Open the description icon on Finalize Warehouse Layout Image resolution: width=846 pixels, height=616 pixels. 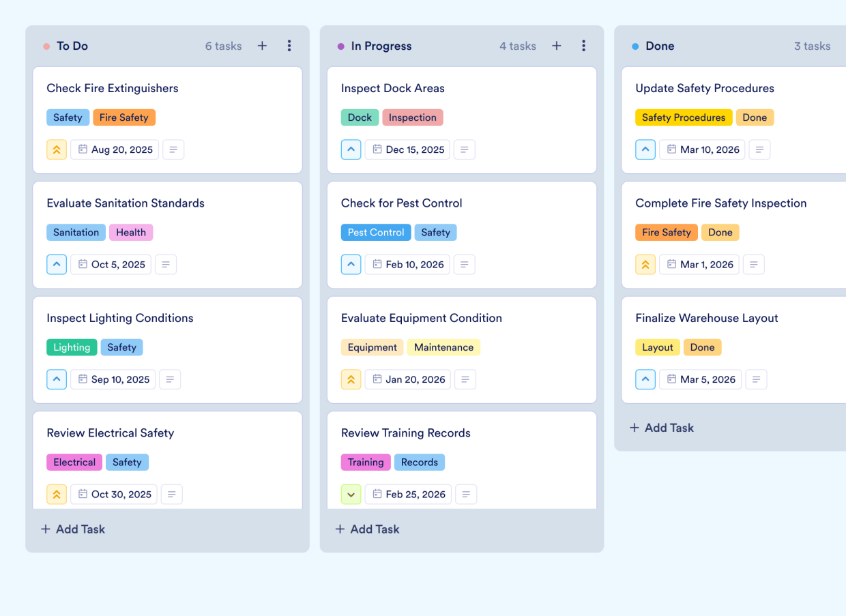[x=756, y=379]
